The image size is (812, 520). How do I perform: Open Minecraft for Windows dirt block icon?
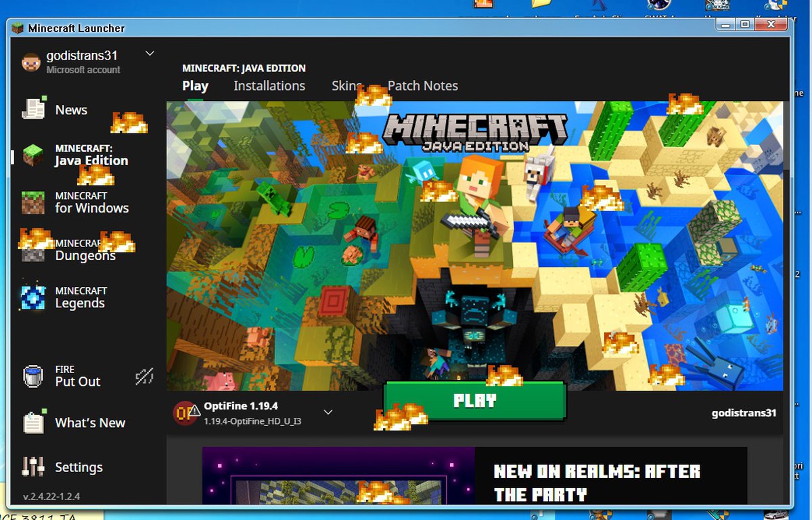pyautogui.click(x=33, y=202)
